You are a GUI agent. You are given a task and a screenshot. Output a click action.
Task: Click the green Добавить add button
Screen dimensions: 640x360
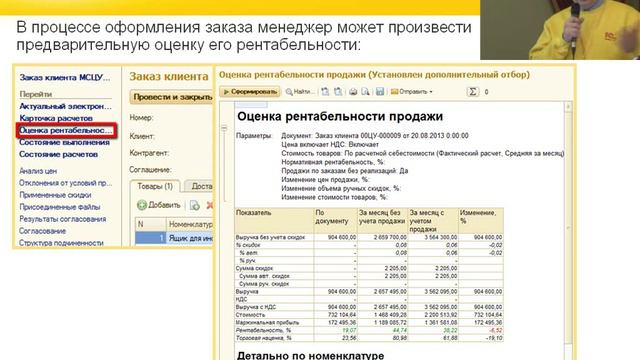tap(159, 205)
